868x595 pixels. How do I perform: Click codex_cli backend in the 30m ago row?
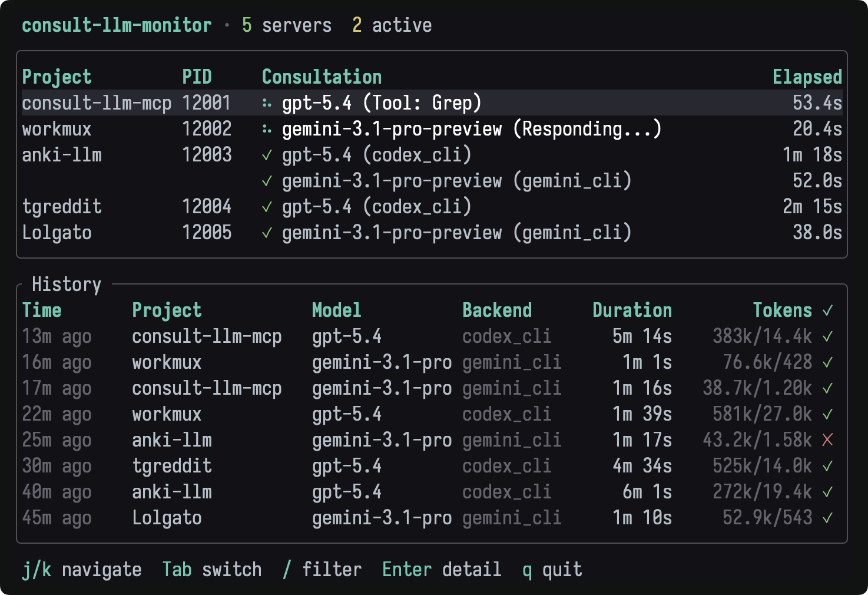[507, 466]
